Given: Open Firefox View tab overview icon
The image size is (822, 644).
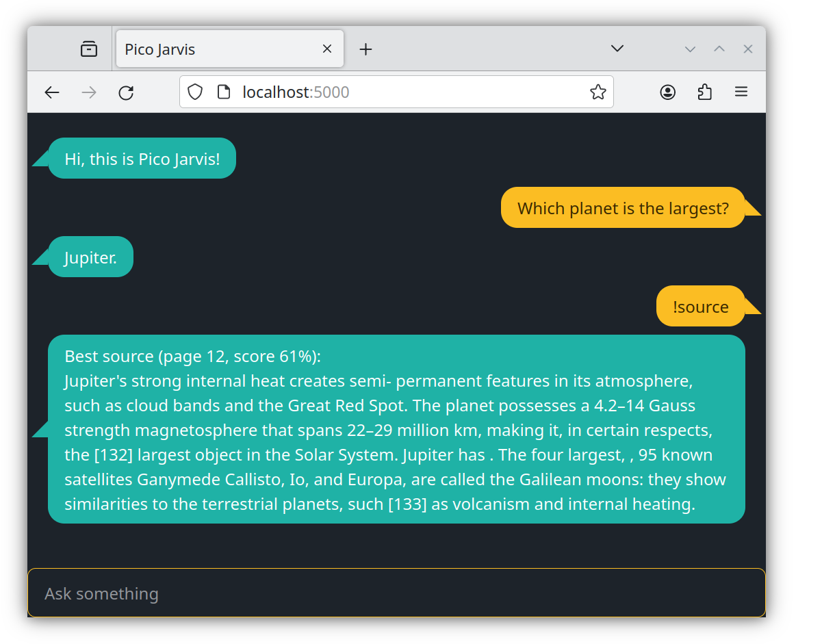Looking at the screenshot, I should [89, 49].
